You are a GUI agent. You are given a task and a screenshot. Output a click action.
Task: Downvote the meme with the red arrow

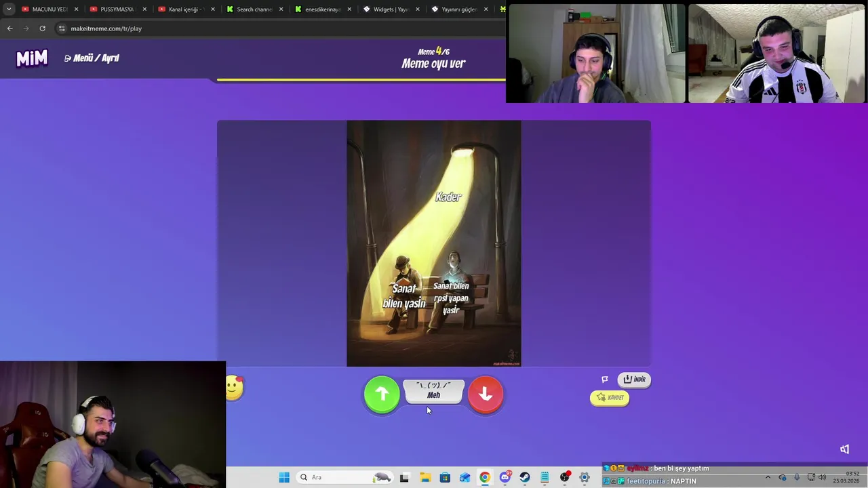pyautogui.click(x=486, y=394)
